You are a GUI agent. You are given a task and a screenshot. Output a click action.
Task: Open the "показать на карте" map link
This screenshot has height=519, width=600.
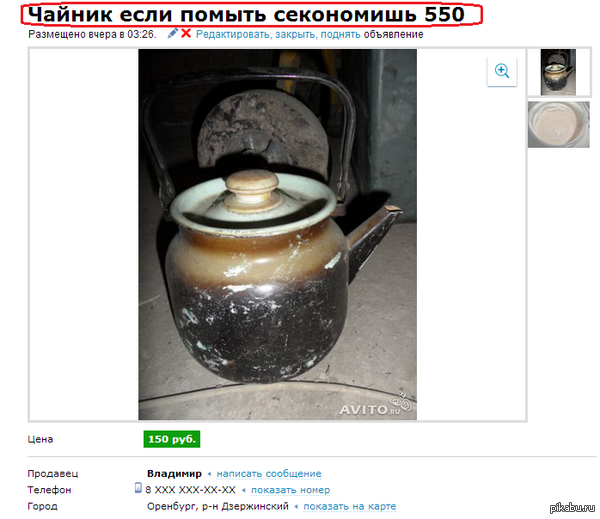(350, 507)
